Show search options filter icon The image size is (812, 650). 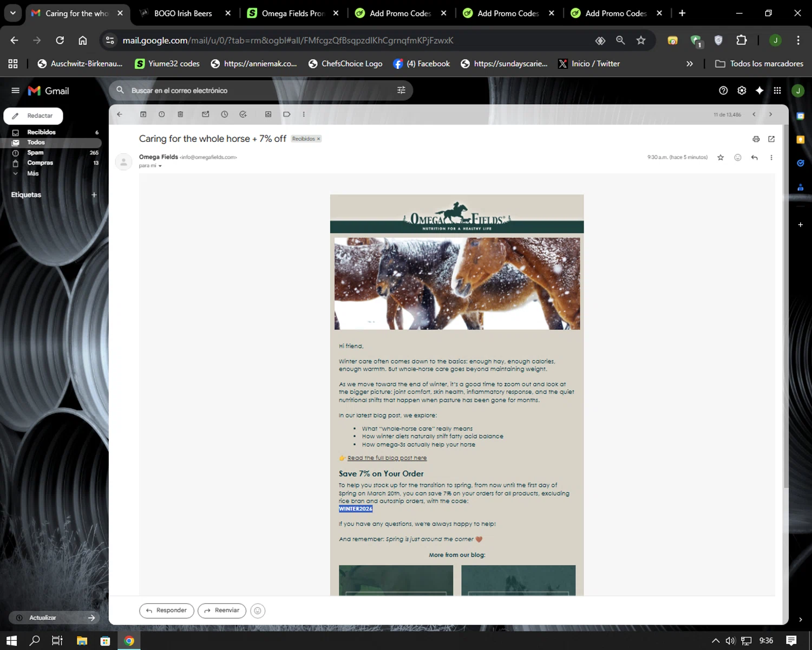(x=401, y=90)
